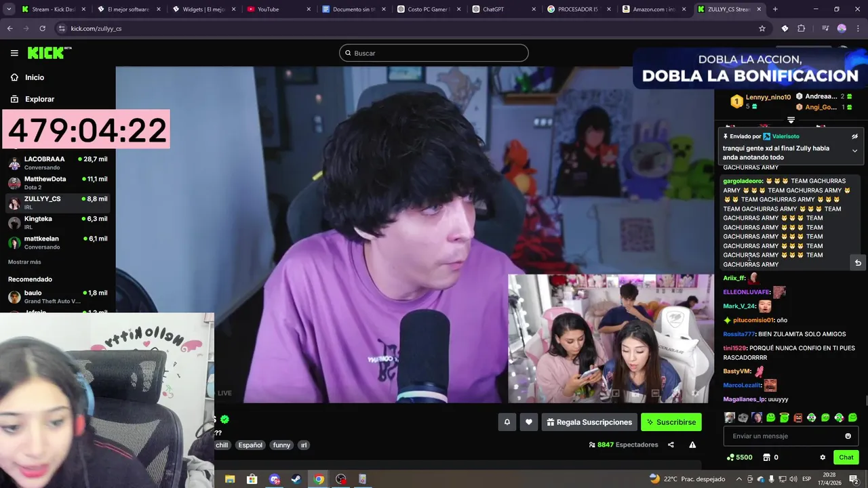Click the bell notification button
The width and height of the screenshot is (868, 488).
(x=507, y=422)
